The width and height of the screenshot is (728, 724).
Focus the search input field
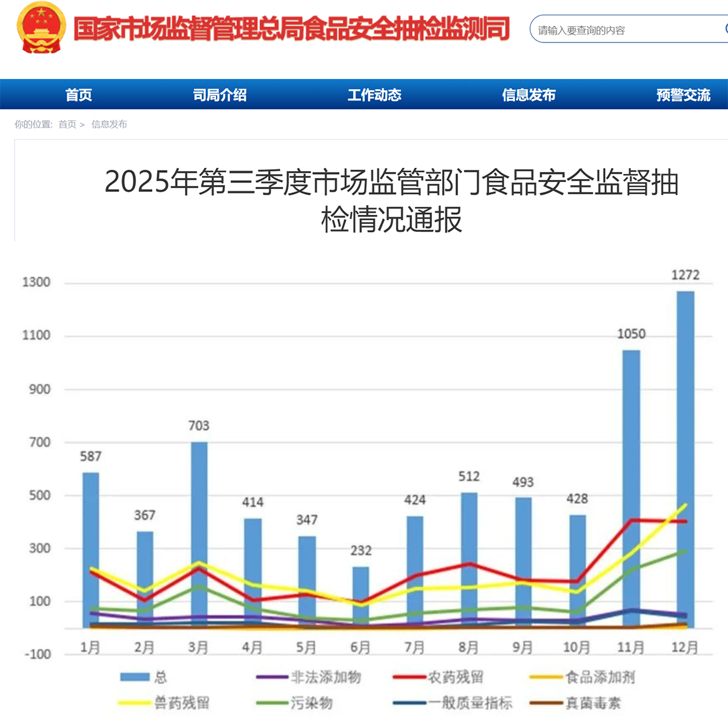(625, 30)
